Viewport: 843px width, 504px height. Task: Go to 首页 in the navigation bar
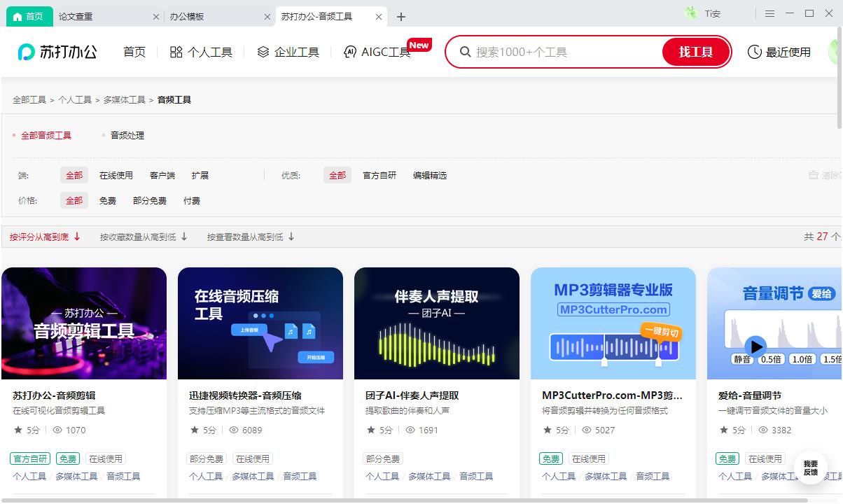click(134, 52)
